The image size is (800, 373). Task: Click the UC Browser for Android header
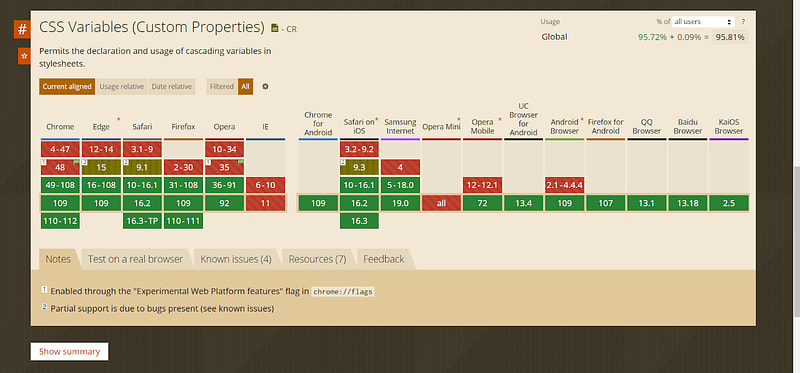pyautogui.click(x=523, y=119)
